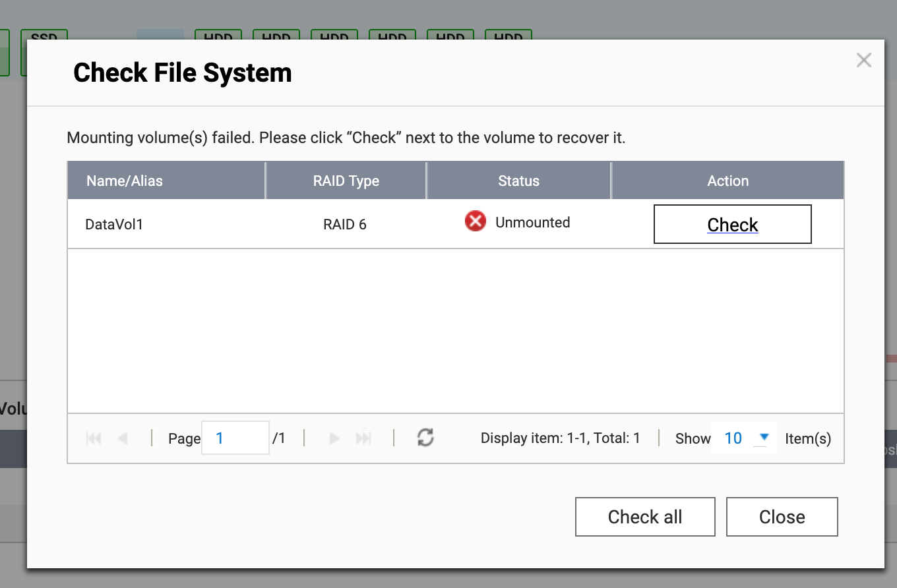Go to previous page arrow
Viewport: 897px width, 588px height.
pos(122,438)
